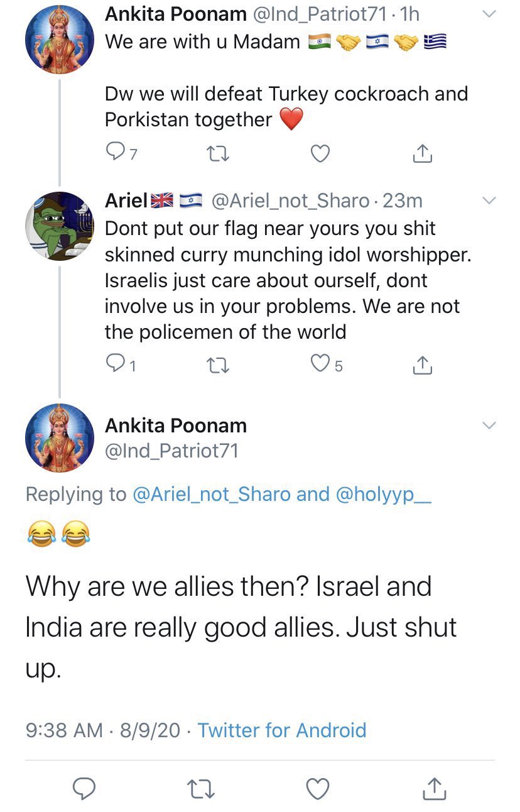Share the main tweet at bottom
The image size is (520, 812).
(435, 788)
